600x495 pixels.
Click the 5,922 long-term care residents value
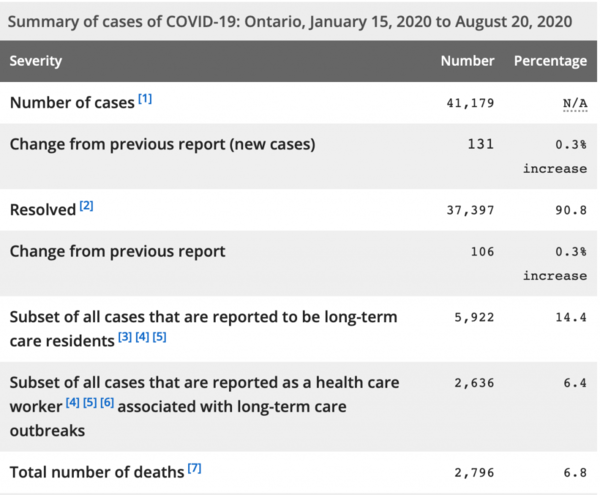471,318
